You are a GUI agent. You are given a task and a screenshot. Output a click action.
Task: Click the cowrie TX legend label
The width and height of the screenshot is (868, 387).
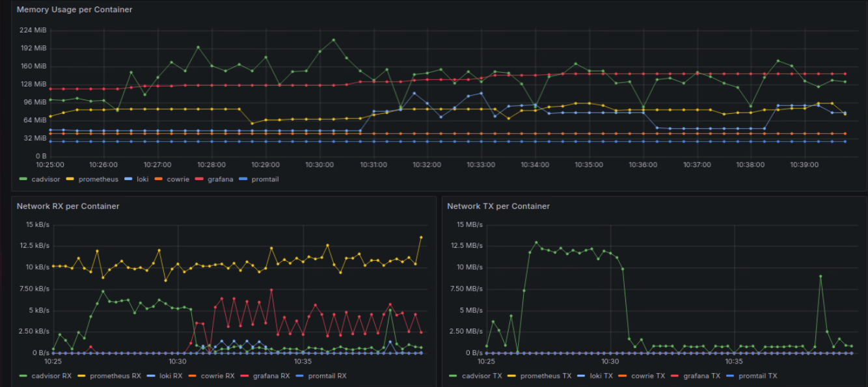pyautogui.click(x=647, y=376)
